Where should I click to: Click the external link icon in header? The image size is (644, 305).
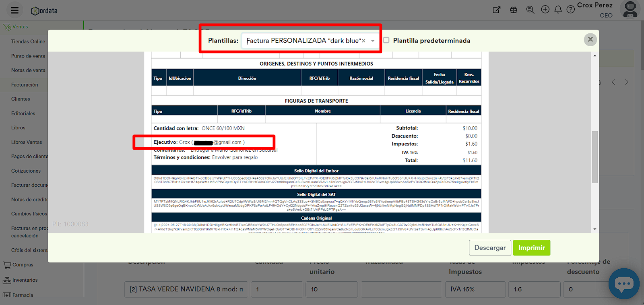pyautogui.click(x=497, y=10)
